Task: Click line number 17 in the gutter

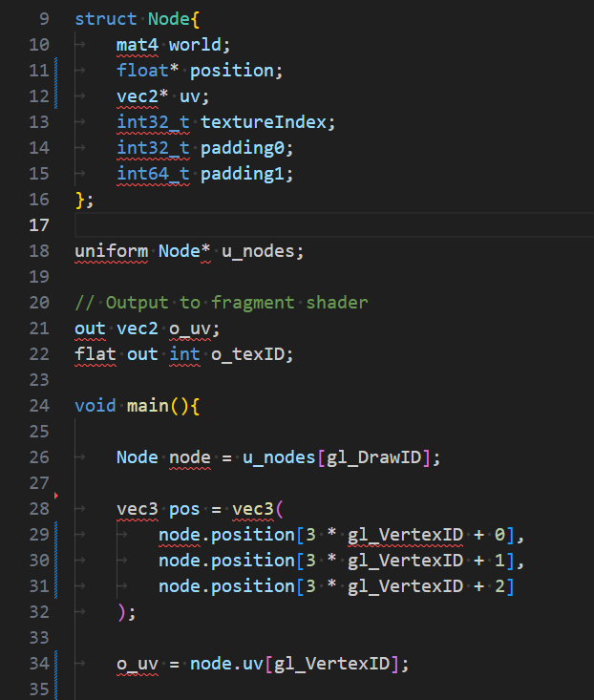Action: pyautogui.click(x=39, y=225)
